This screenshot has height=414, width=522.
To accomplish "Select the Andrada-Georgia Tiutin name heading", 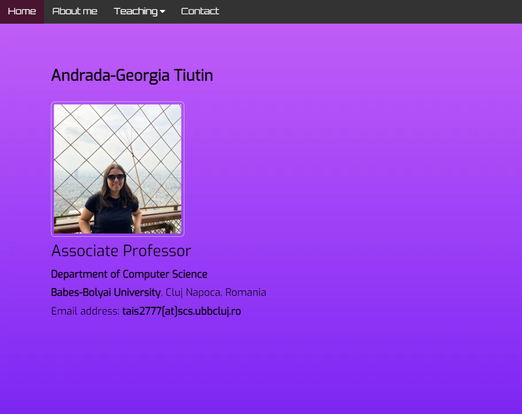I will click(x=132, y=76).
